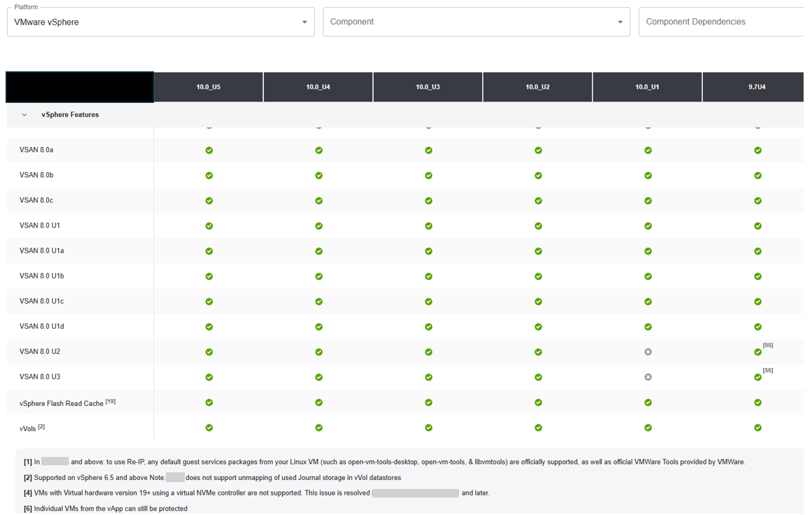The width and height of the screenshot is (812, 515).
Task: Click footnote [4] about virtual NVMe controller
Action: click(256, 493)
